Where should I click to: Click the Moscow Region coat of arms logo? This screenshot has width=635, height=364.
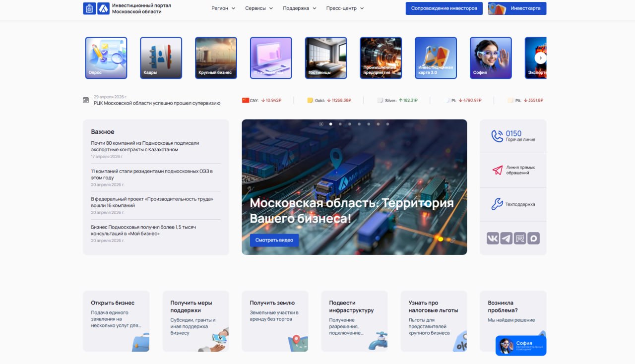point(89,8)
